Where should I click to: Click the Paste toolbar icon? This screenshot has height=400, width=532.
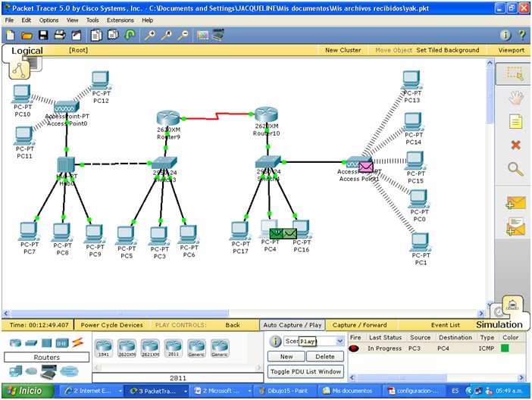pos(113,35)
